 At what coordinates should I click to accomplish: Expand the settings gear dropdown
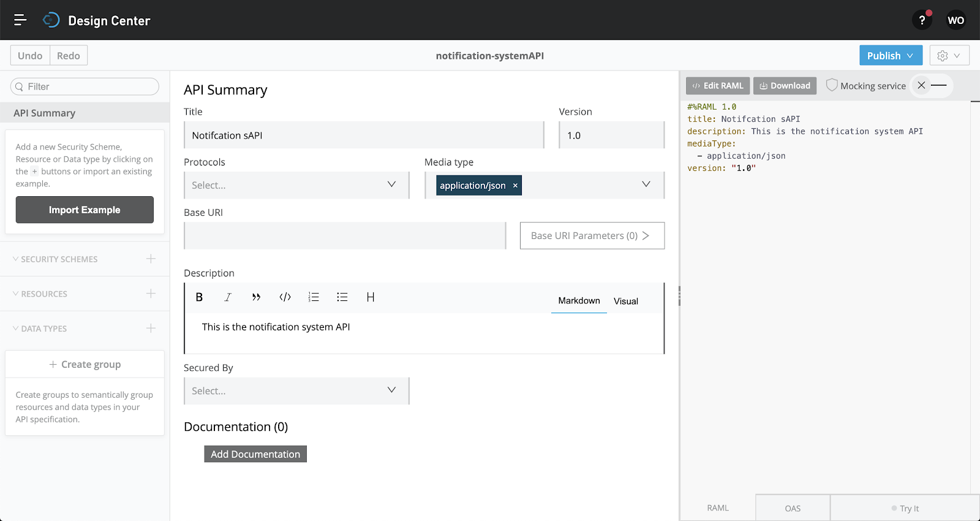tap(949, 56)
